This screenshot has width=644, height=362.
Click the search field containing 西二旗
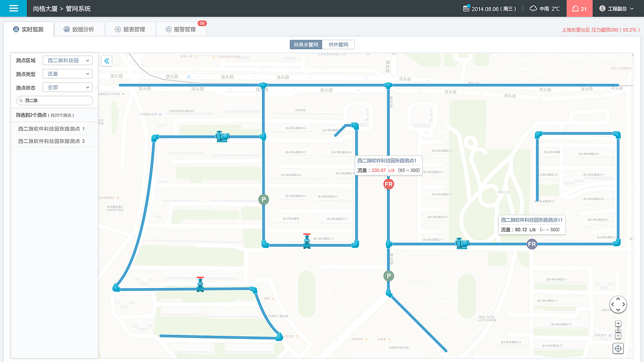click(x=55, y=101)
